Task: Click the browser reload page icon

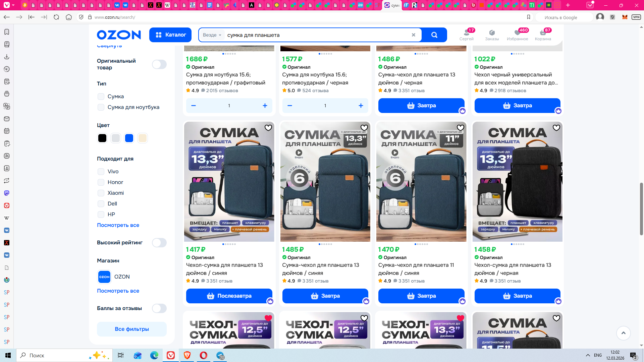Action: (56, 17)
